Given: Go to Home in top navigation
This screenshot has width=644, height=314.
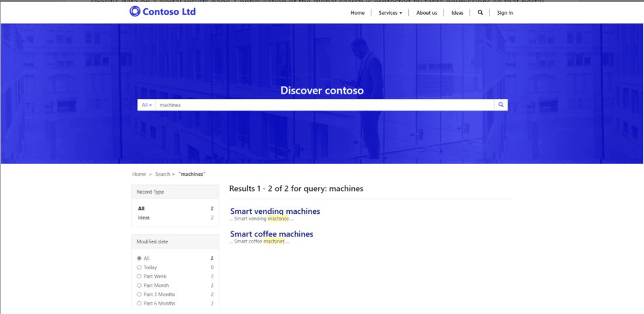Looking at the screenshot, I should [357, 13].
